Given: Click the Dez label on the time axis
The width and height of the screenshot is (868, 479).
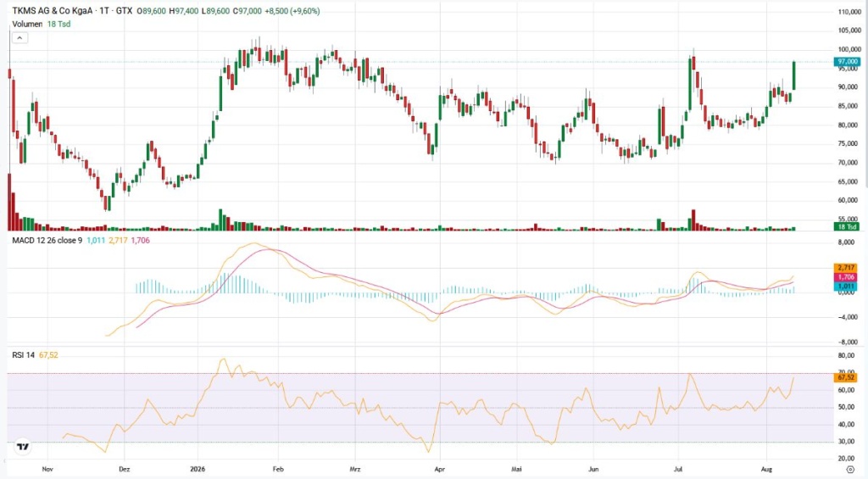Looking at the screenshot, I should tap(124, 469).
